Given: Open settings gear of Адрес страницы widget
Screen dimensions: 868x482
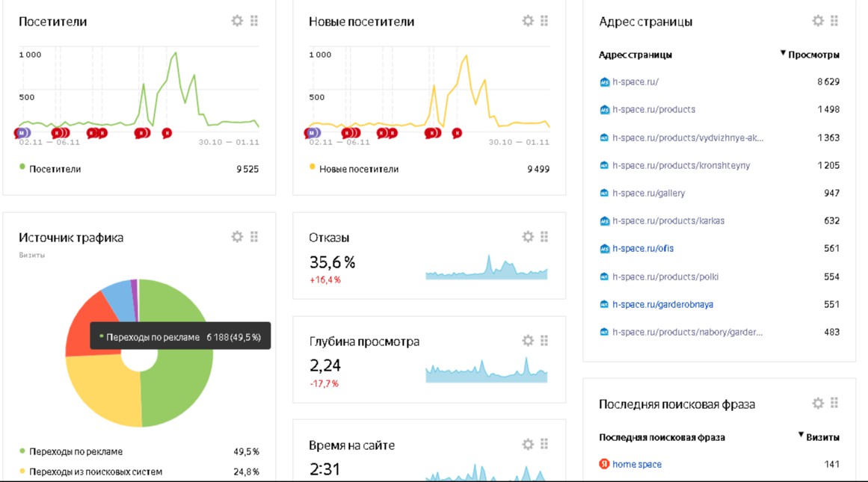Looking at the screenshot, I should point(818,21).
